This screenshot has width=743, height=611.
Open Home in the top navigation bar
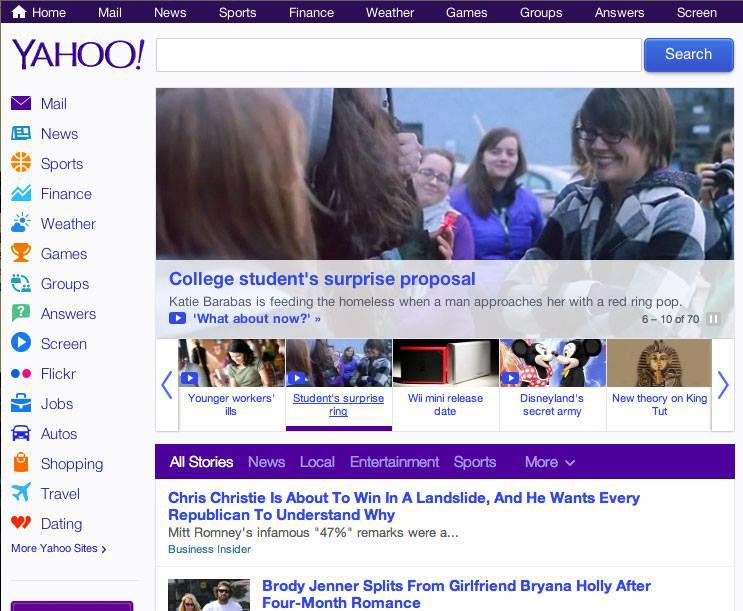tap(49, 12)
